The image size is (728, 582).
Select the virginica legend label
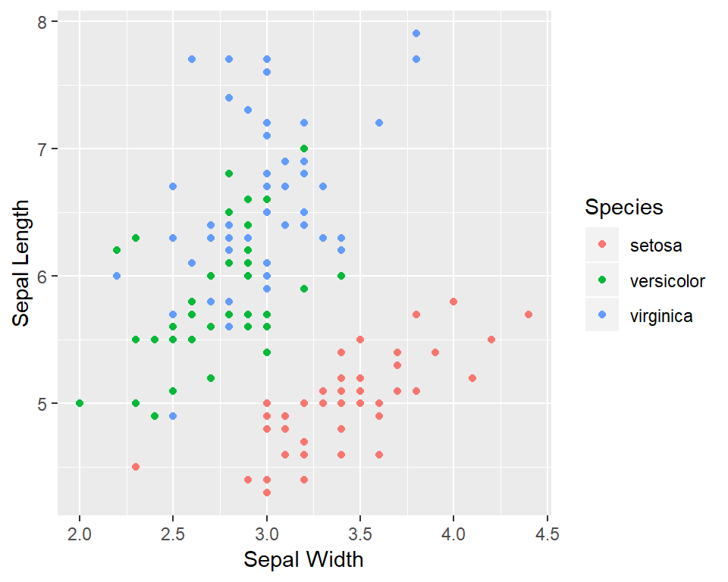pos(661,316)
